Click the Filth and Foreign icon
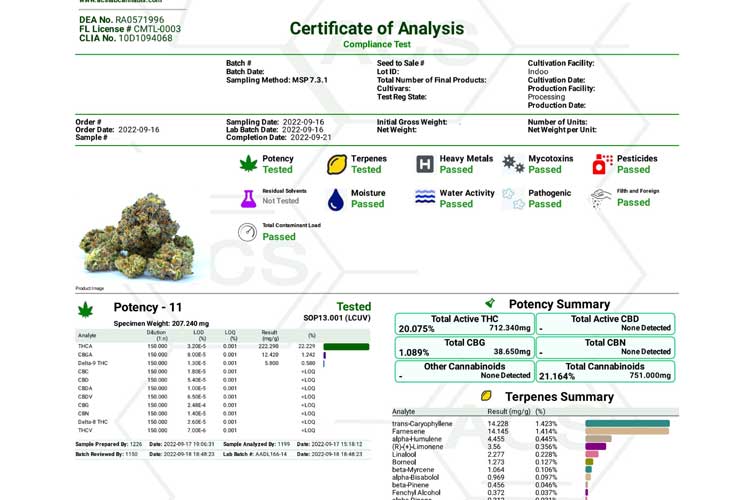 pyautogui.click(x=600, y=198)
